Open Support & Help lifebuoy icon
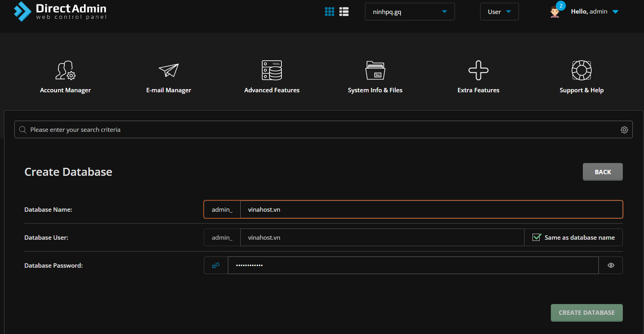 tap(581, 71)
